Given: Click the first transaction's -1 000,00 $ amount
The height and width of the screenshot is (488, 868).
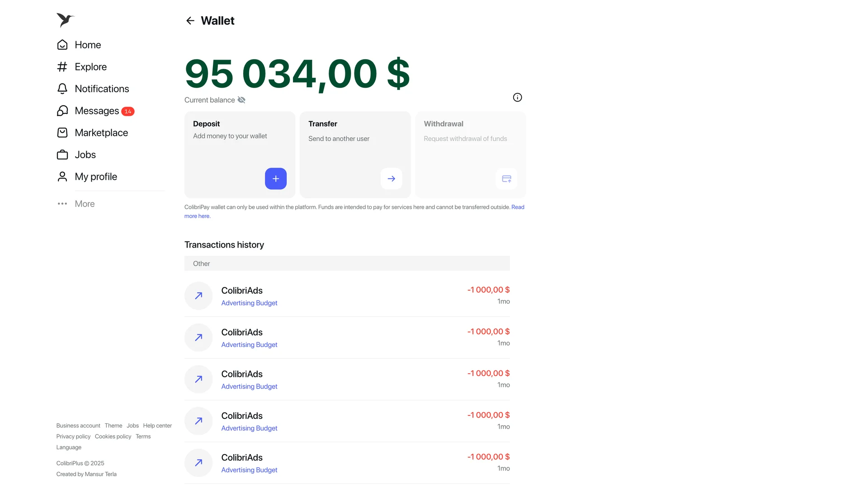Looking at the screenshot, I should (488, 290).
